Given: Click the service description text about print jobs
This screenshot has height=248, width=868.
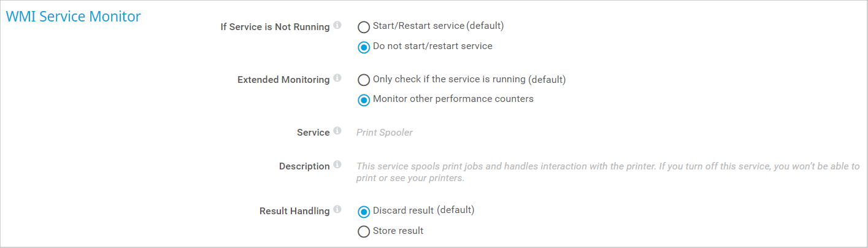Looking at the screenshot, I should click(608, 172).
